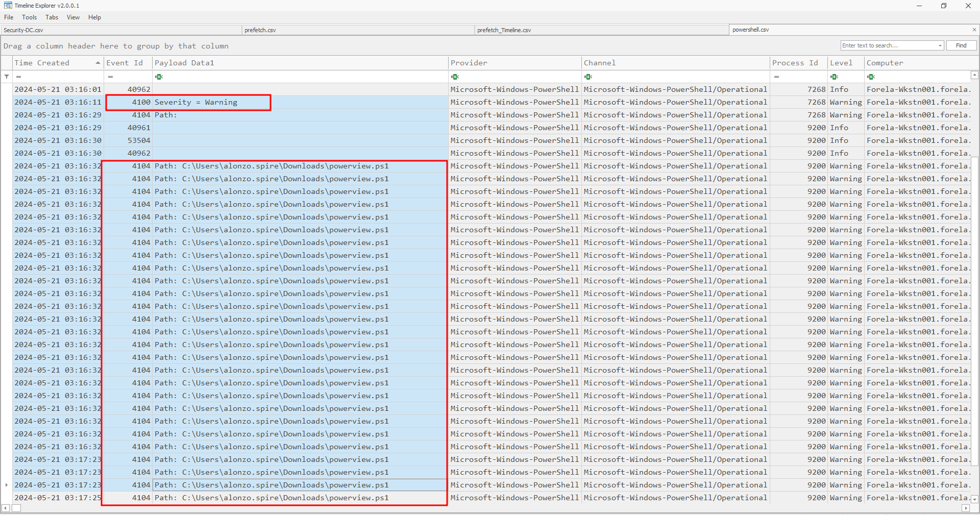Click the ABC filter icon under Level
Image resolution: width=980 pixels, height=515 pixels.
tap(834, 77)
